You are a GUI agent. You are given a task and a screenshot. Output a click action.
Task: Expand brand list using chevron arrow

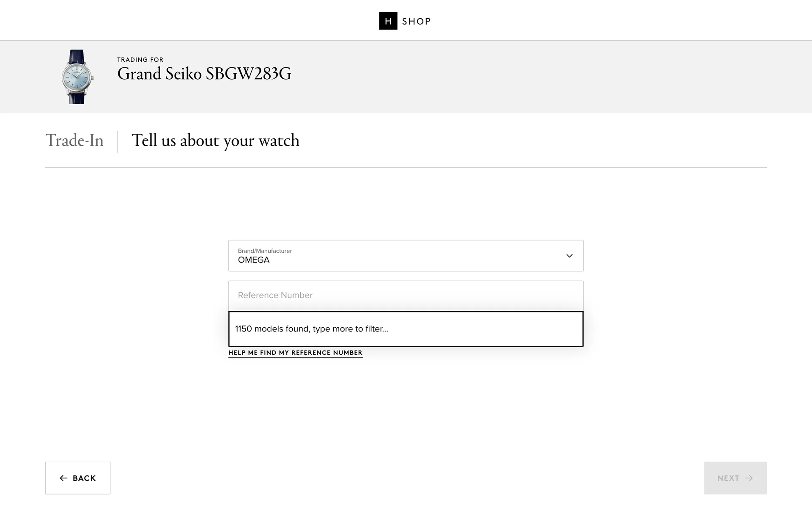tap(569, 256)
